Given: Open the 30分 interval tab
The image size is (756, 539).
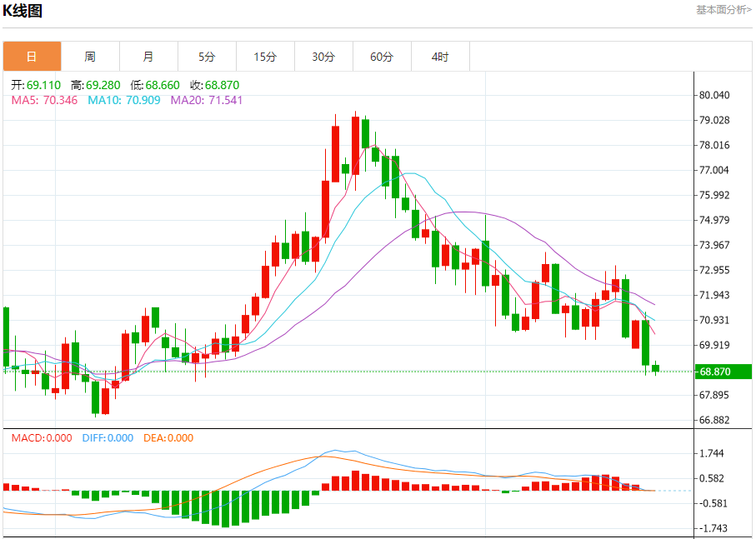Looking at the screenshot, I should [323, 57].
